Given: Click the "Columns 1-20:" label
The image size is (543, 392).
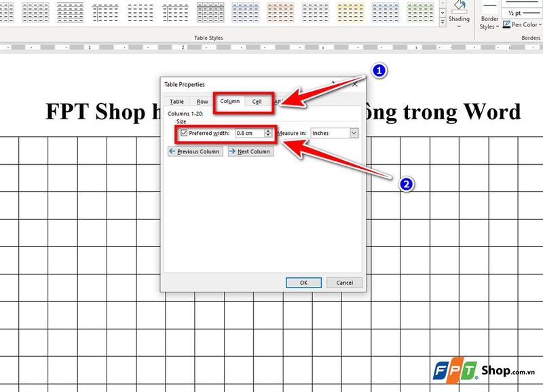Looking at the screenshot, I should [185, 113].
